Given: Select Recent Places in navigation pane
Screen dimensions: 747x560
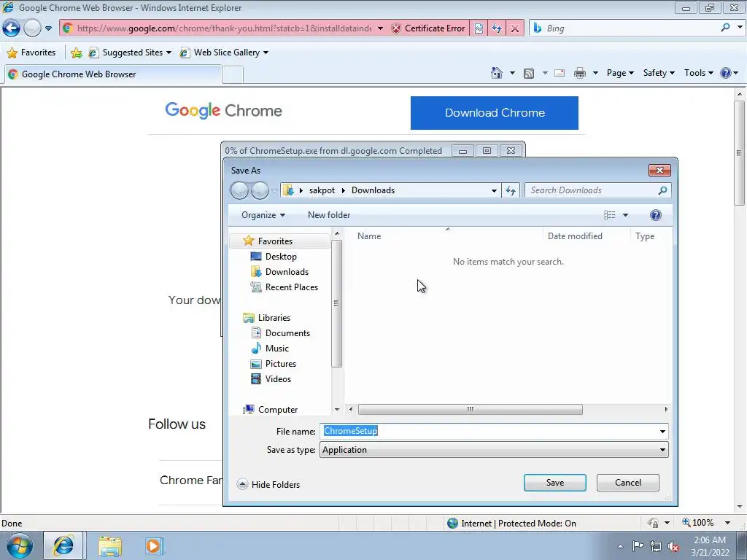Looking at the screenshot, I should pos(291,287).
